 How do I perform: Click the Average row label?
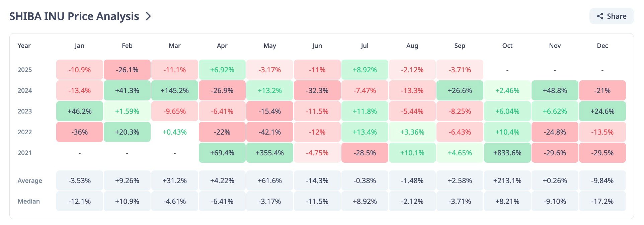point(30,180)
